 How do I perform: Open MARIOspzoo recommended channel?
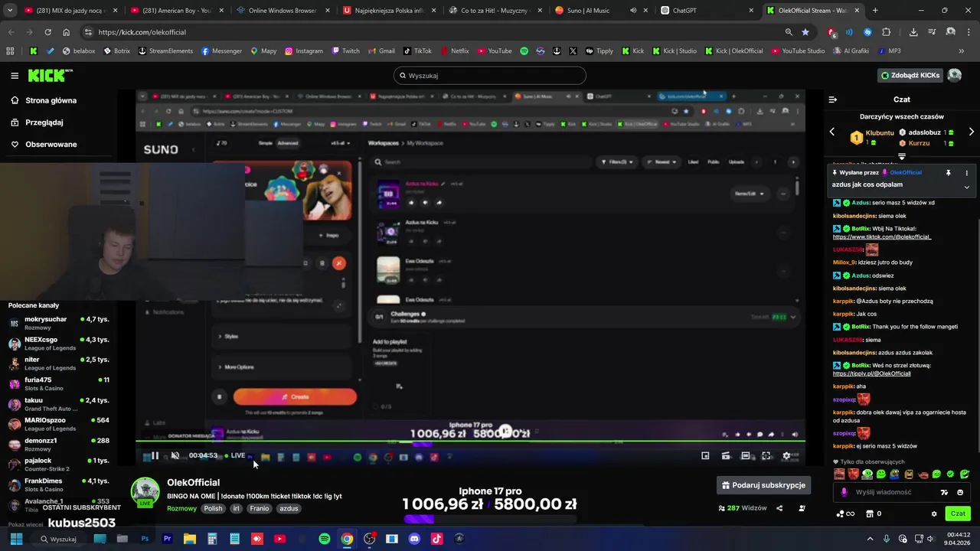tap(59, 424)
